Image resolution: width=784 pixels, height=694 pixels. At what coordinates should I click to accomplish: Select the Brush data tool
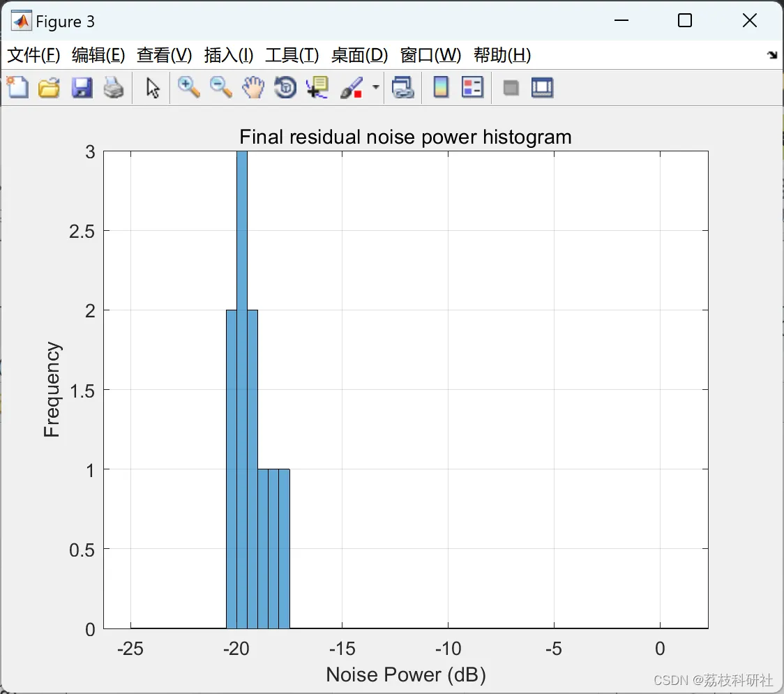[x=352, y=87]
